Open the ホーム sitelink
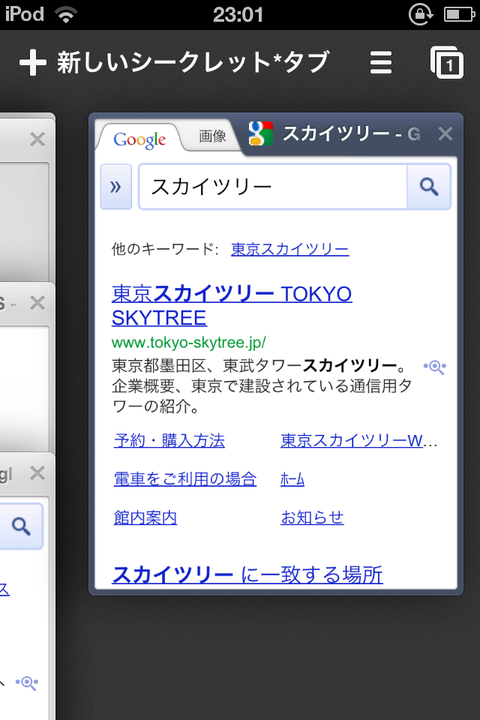Viewport: 480px width, 720px height. (292, 479)
